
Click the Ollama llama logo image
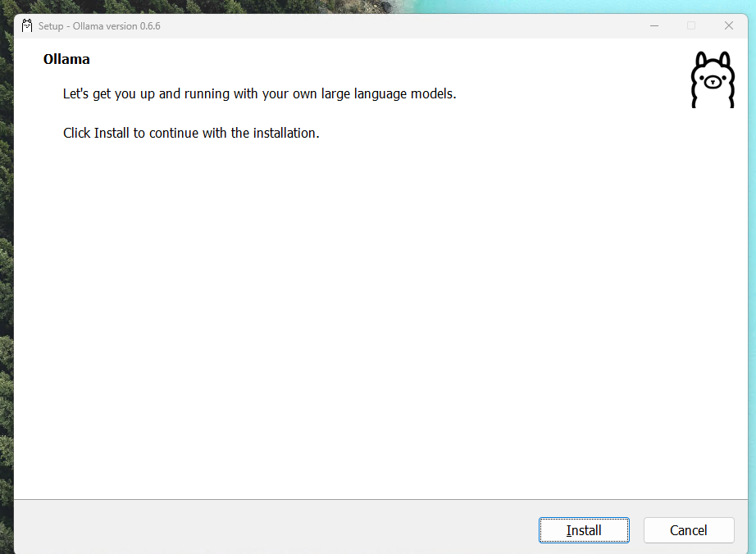click(713, 79)
